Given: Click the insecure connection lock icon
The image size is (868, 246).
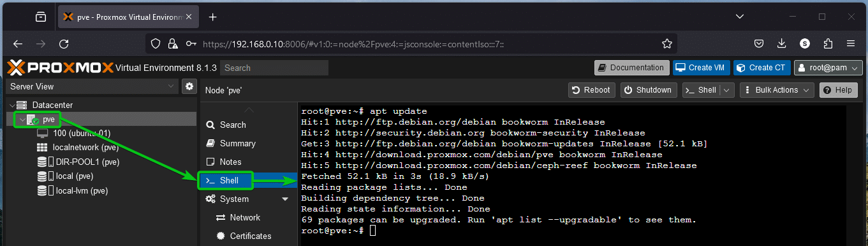Looking at the screenshot, I should [x=172, y=44].
